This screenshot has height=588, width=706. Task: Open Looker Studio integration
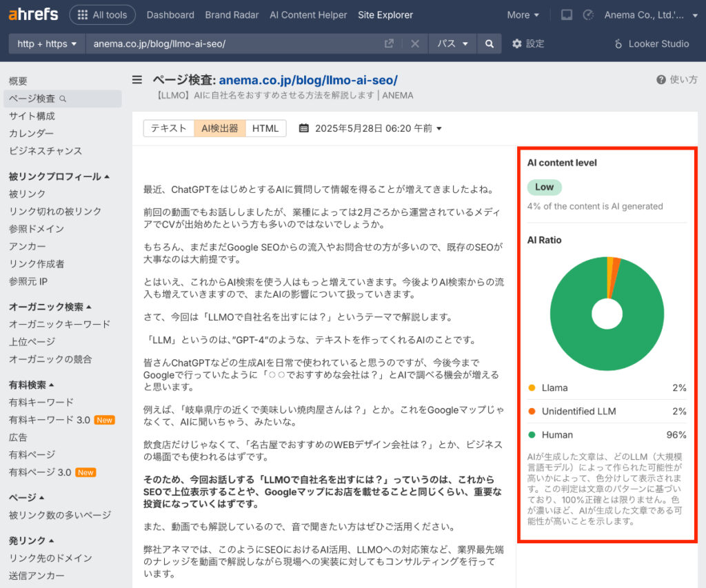(x=652, y=43)
